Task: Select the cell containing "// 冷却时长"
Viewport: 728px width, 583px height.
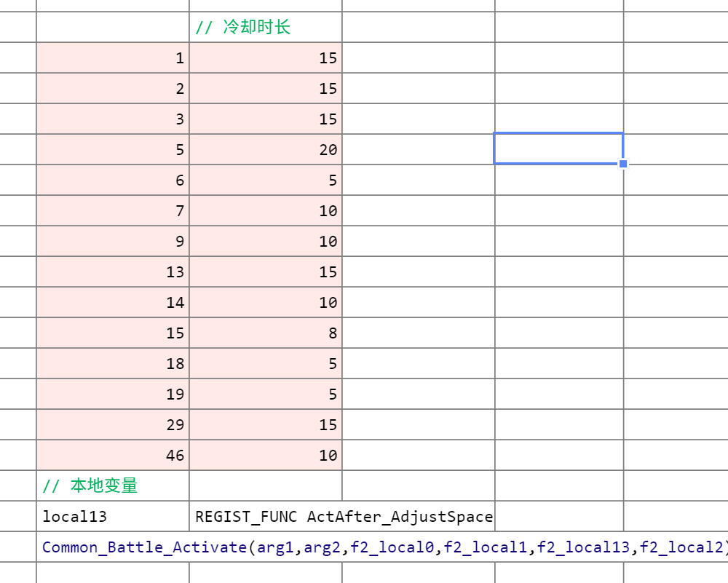Action: click(266, 27)
